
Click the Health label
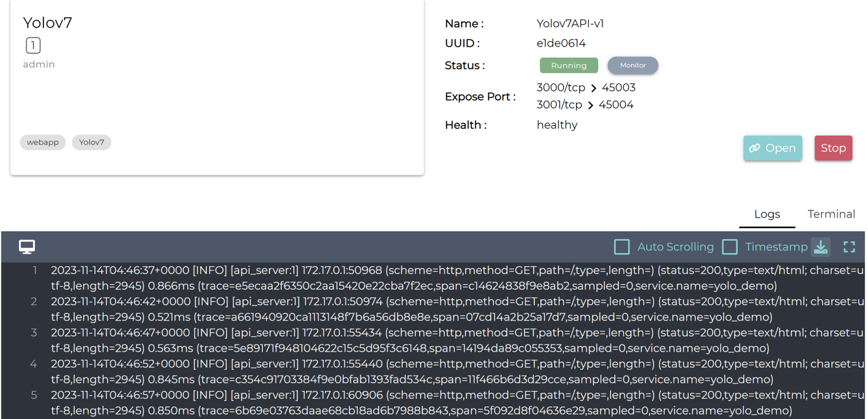tap(466, 125)
